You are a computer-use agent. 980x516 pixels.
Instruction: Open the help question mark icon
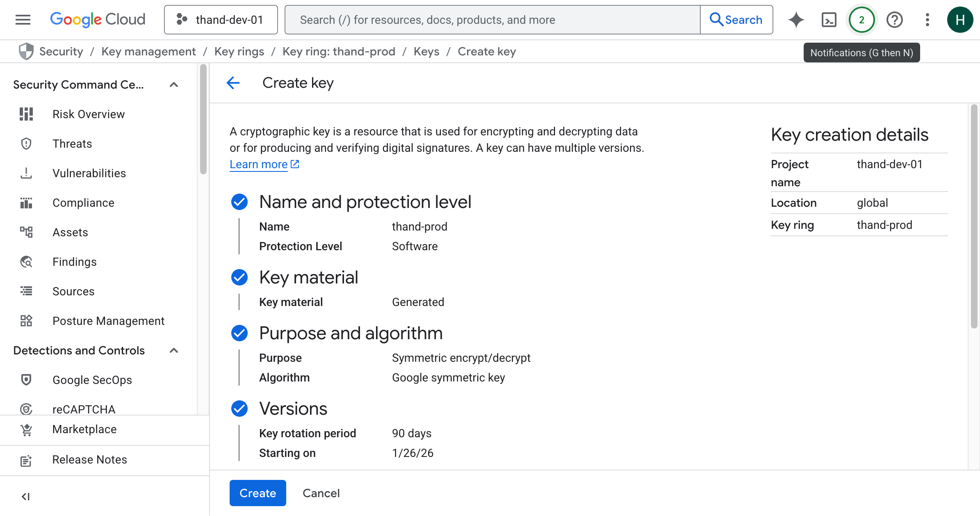(894, 20)
